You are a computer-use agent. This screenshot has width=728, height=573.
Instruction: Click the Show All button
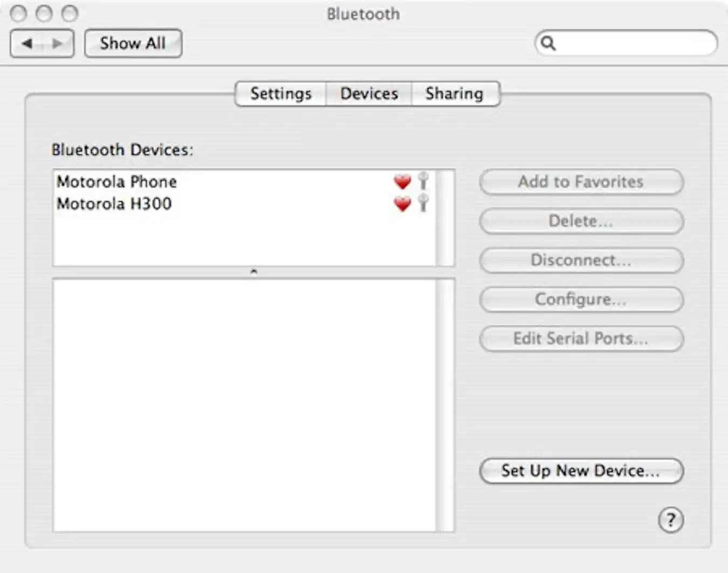tap(133, 43)
